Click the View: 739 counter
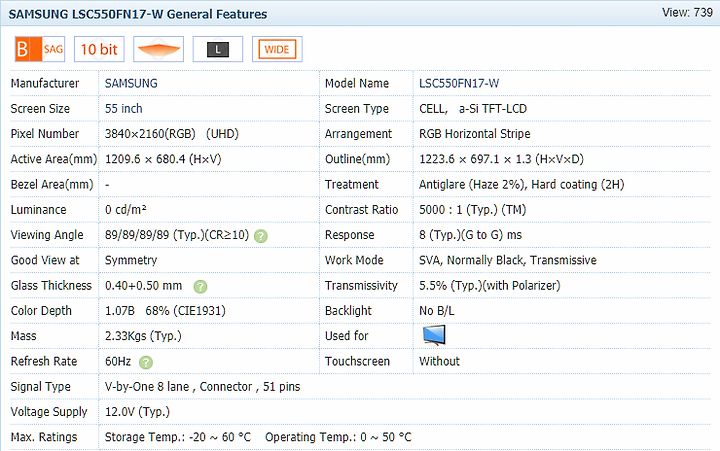The width and height of the screenshot is (720, 451). pyautogui.click(x=687, y=12)
